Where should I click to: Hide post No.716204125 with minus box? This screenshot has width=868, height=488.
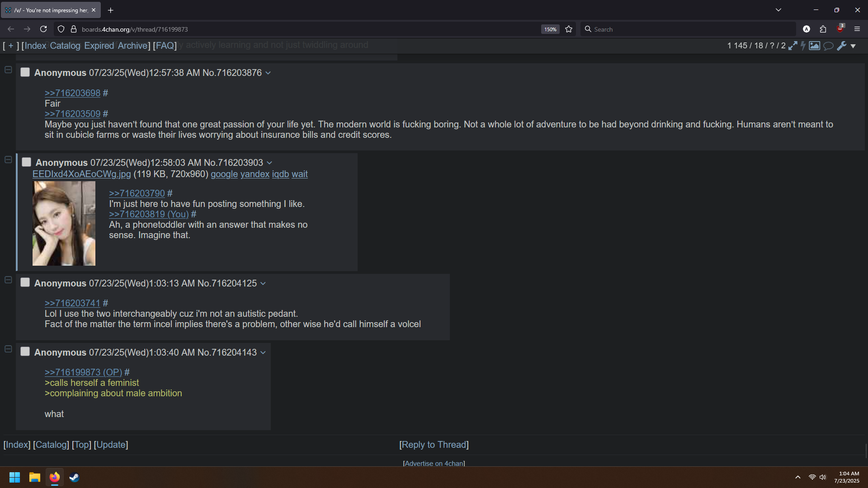(x=8, y=280)
